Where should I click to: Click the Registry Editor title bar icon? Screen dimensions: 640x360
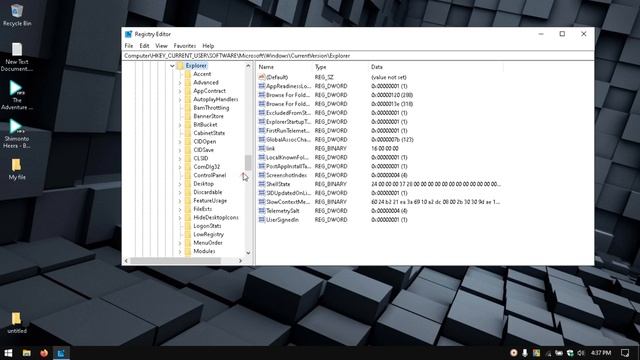129,34
